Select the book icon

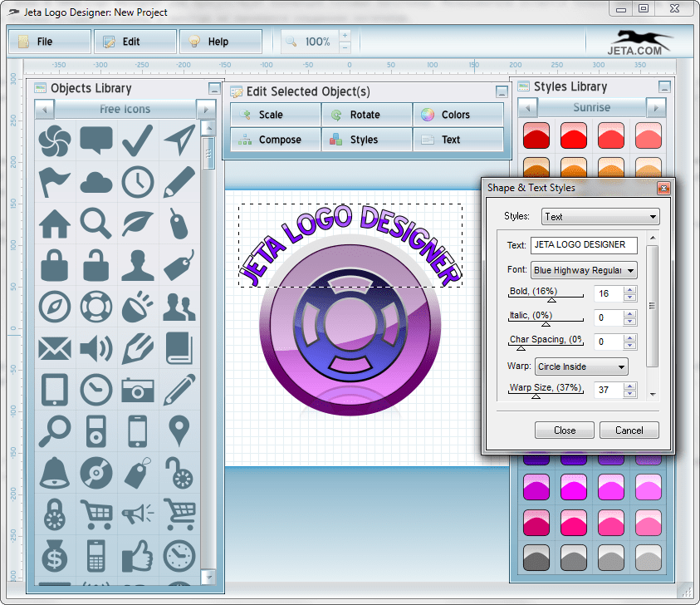(179, 348)
